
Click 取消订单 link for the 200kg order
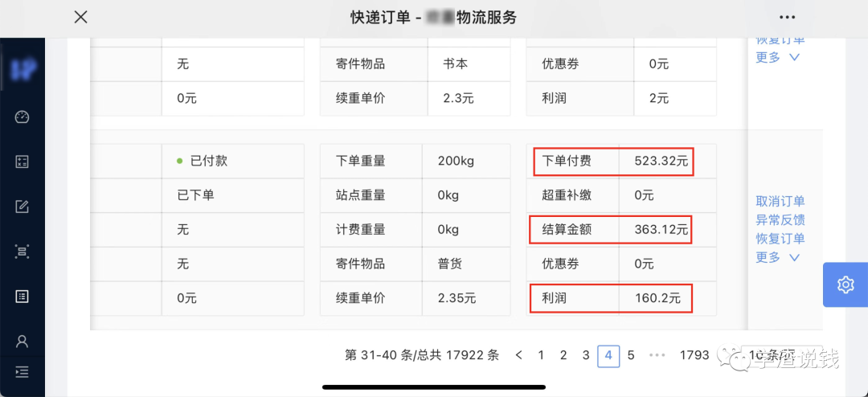pyautogui.click(x=780, y=202)
